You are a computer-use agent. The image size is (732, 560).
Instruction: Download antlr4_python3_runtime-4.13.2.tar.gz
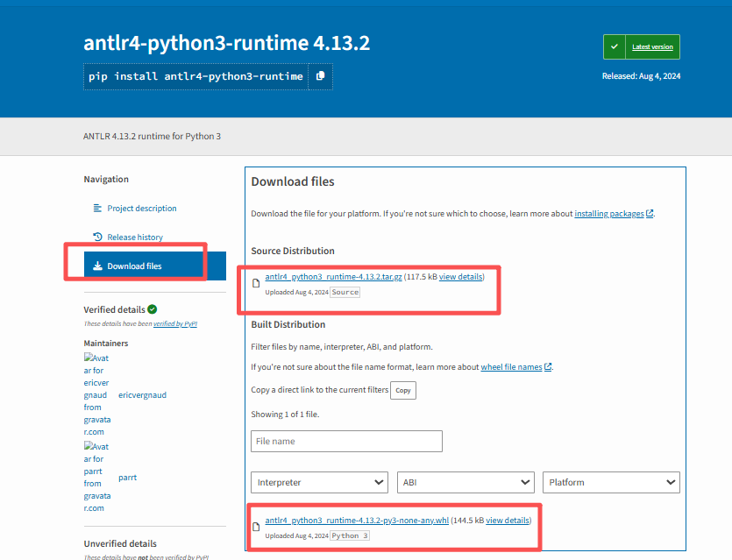pos(333,277)
